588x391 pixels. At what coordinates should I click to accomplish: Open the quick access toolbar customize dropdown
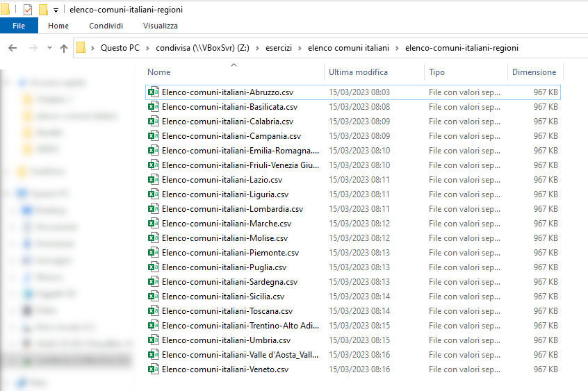(56, 10)
